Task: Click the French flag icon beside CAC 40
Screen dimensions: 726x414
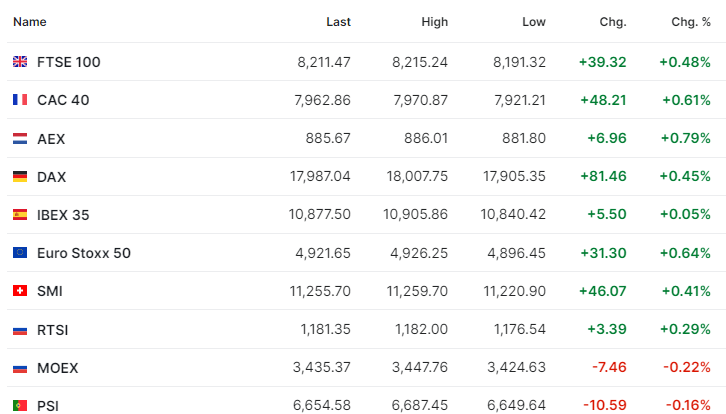Action: tap(20, 100)
